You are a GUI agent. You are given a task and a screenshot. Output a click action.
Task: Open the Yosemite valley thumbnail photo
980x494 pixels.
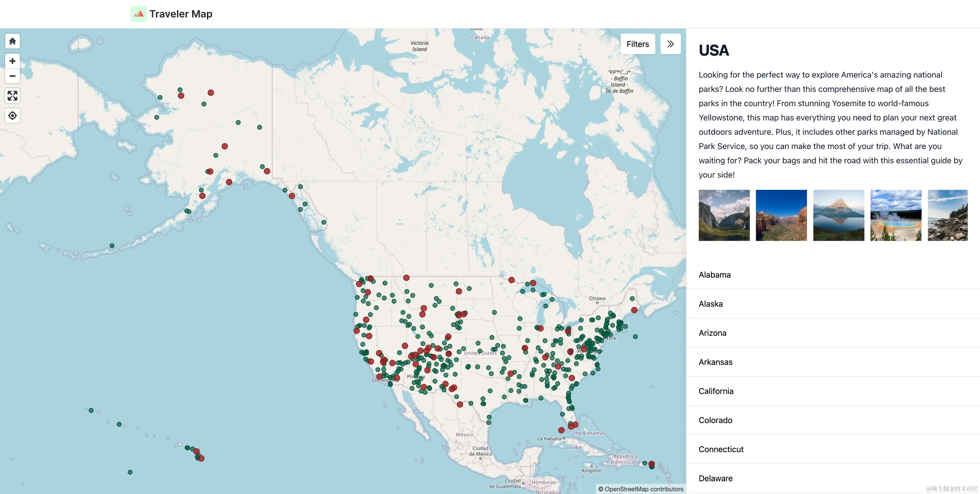click(x=724, y=215)
